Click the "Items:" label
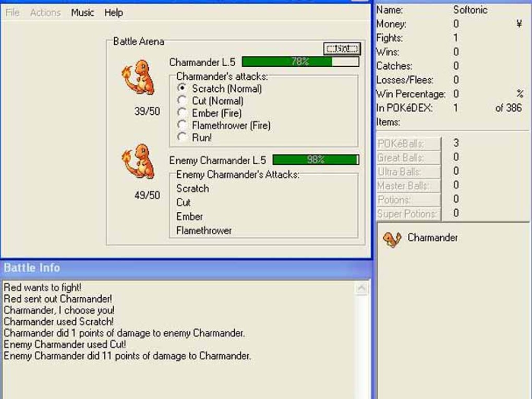This screenshot has height=399, width=532. [x=388, y=122]
